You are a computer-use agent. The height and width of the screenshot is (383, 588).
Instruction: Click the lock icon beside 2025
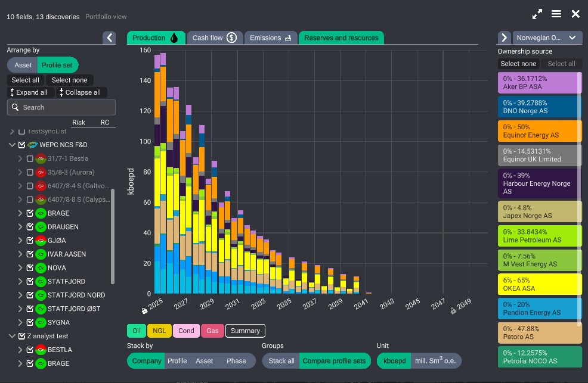point(144,310)
